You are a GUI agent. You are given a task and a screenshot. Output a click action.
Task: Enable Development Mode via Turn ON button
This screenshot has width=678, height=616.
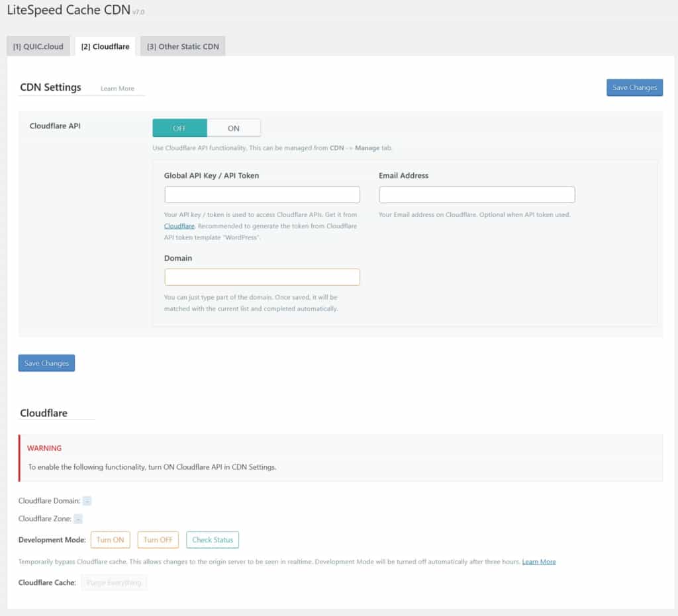pyautogui.click(x=110, y=539)
